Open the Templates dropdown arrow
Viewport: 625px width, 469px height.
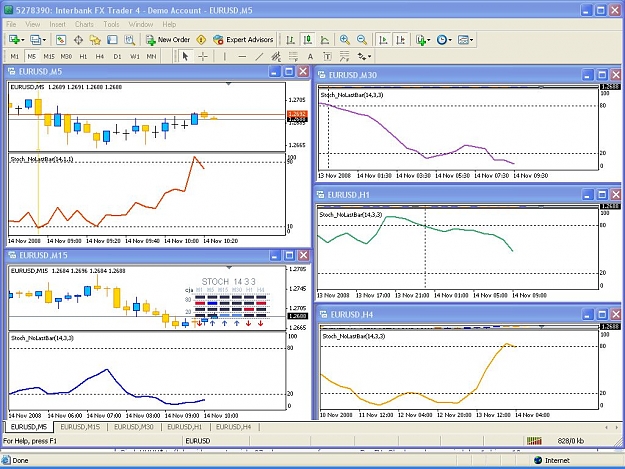coord(472,40)
